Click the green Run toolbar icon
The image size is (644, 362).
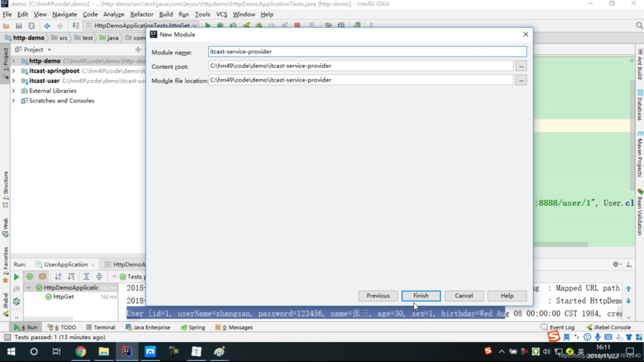208,25
